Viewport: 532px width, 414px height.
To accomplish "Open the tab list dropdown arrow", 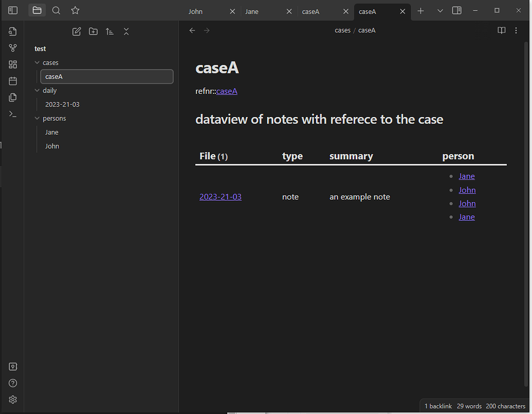I will coord(440,11).
